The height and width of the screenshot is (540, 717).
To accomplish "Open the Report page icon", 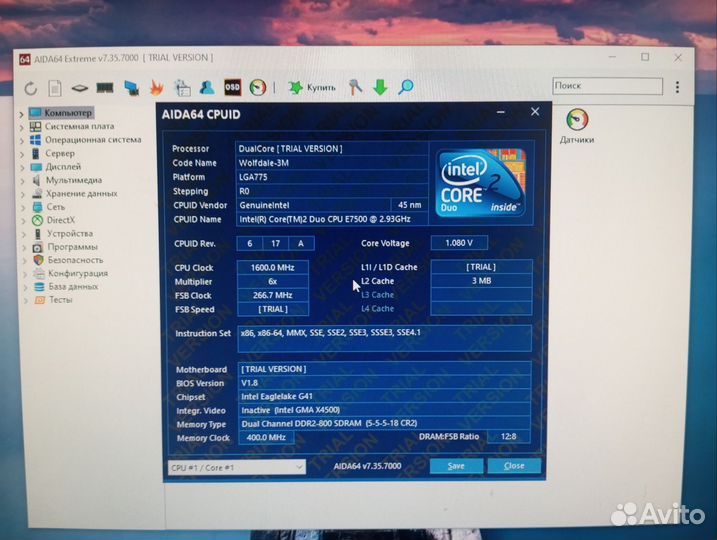I will click(x=55, y=88).
